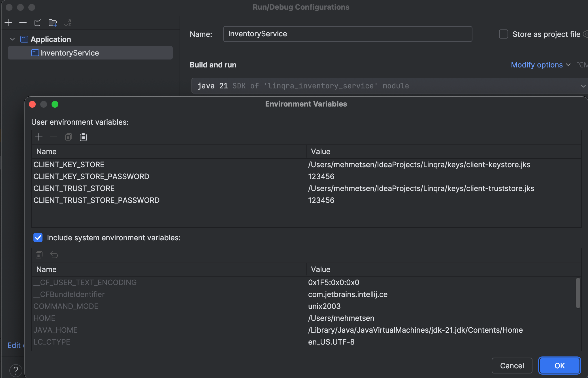Click /Users/mehmetsen HOME value

(x=341, y=318)
